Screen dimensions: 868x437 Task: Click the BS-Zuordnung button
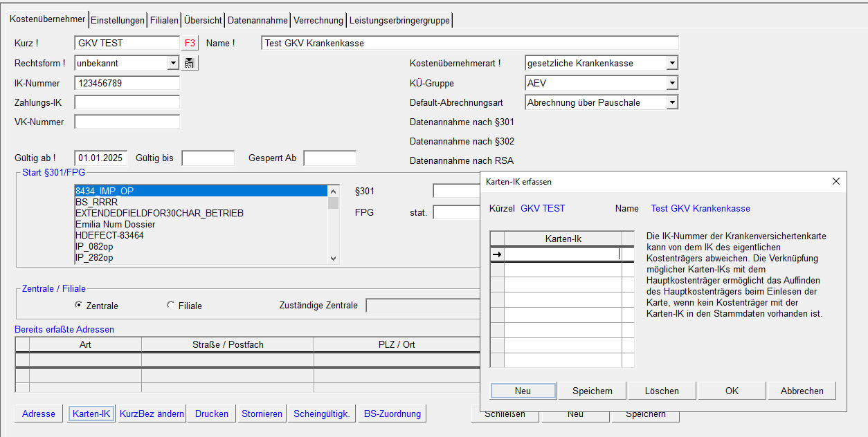(x=392, y=413)
